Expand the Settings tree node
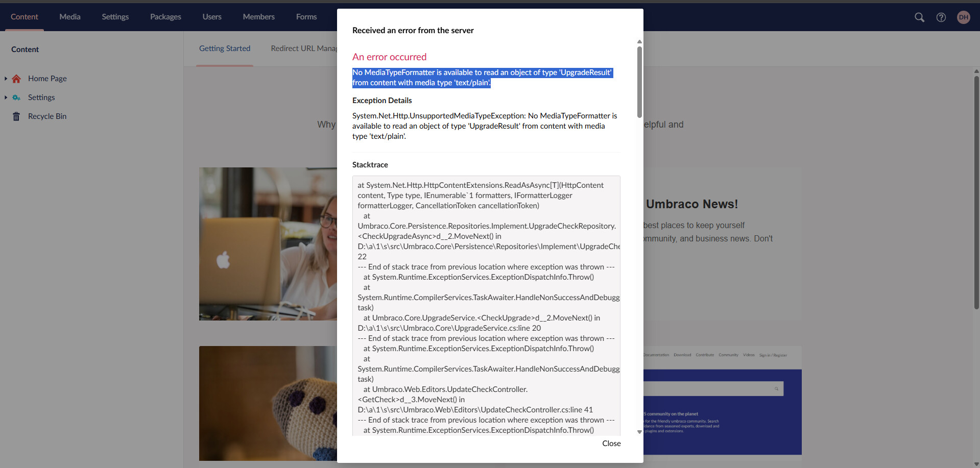980x468 pixels. 6,97
